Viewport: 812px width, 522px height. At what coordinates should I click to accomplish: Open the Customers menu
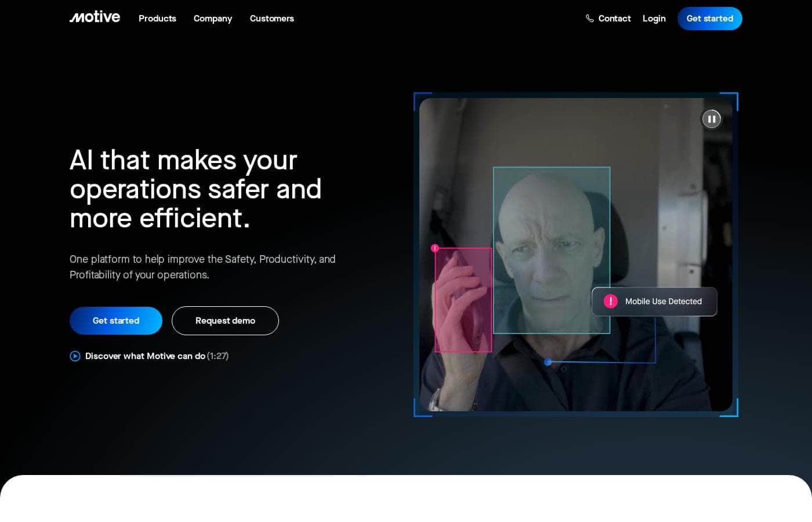(x=272, y=19)
